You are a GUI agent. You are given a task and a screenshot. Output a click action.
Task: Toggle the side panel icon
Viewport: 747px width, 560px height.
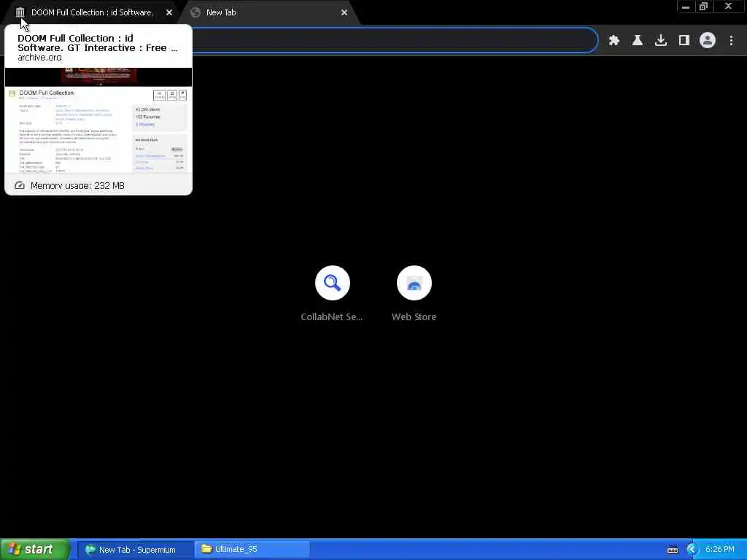(x=684, y=41)
